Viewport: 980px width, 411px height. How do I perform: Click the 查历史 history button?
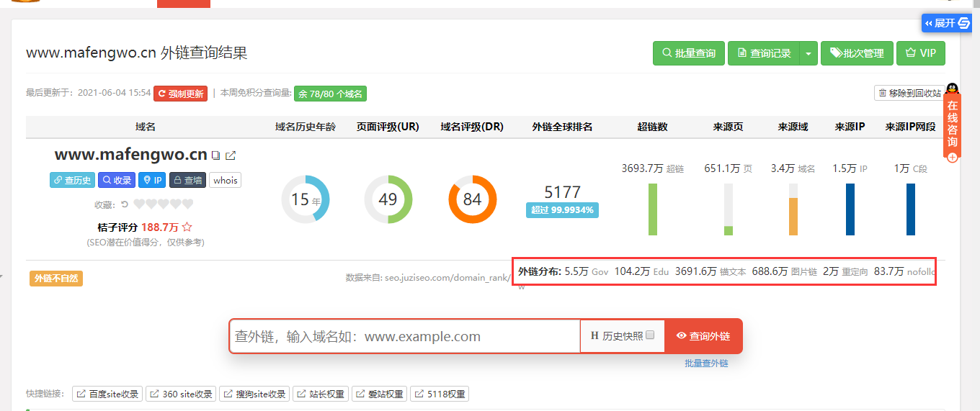tap(72, 180)
